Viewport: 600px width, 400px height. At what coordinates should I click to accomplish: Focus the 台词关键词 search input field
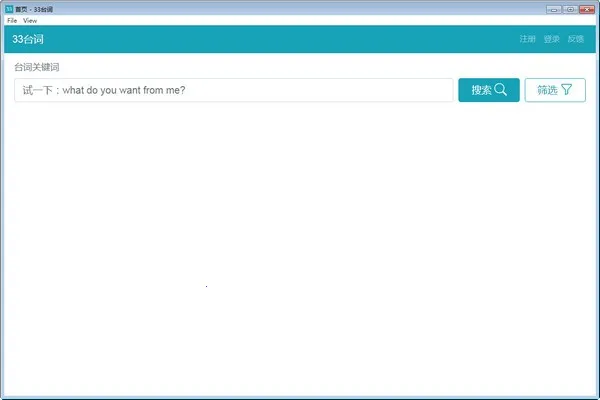234,90
